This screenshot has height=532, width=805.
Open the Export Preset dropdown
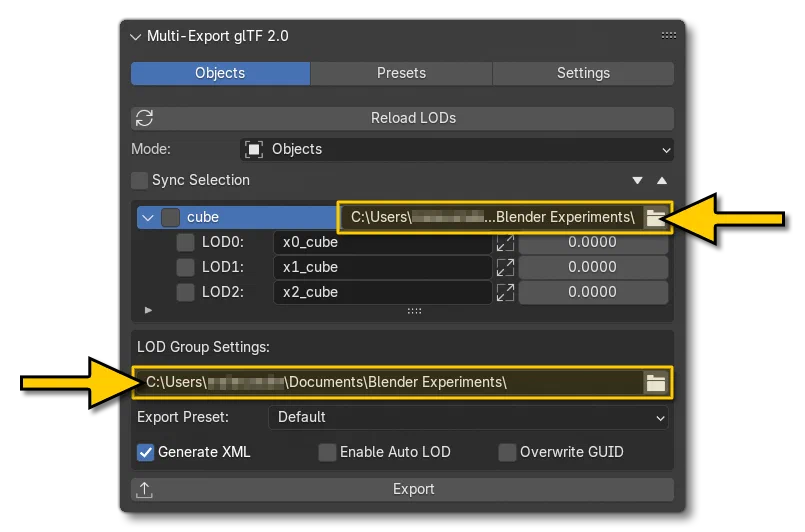(468, 417)
